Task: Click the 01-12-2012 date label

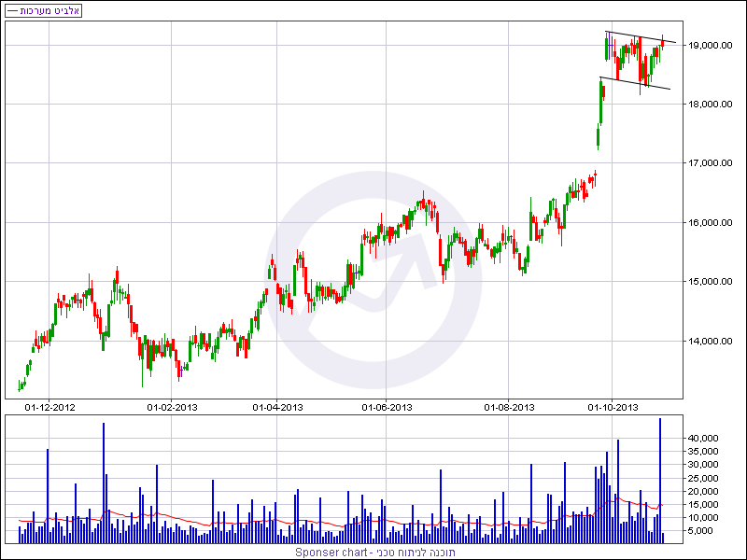Action: point(49,408)
